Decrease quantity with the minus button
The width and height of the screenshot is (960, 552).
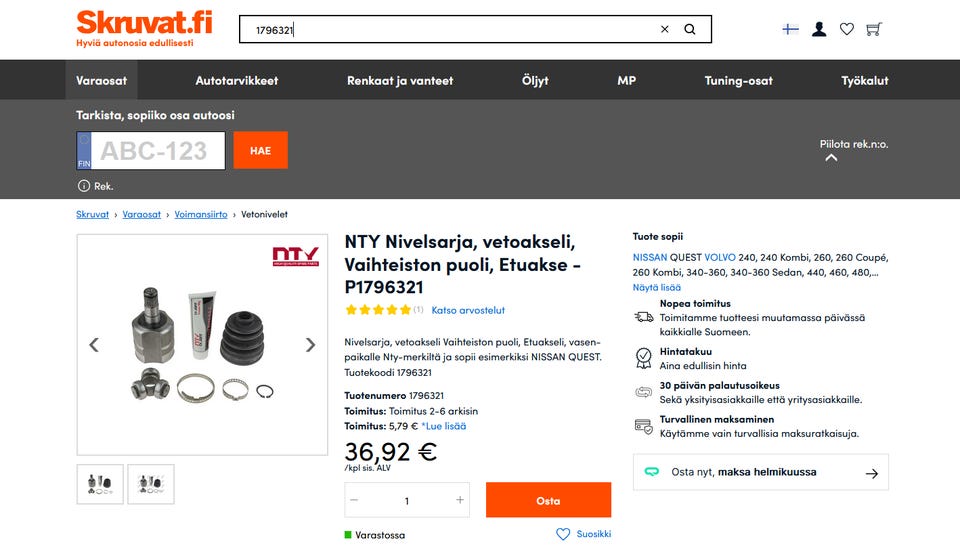pyautogui.click(x=354, y=500)
